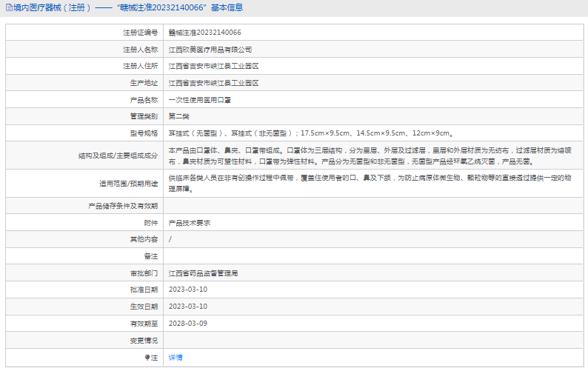The width and height of the screenshot is (588, 371).
Task: Click the 耳挂式 specification text with sizes
Action: (x=310, y=133)
